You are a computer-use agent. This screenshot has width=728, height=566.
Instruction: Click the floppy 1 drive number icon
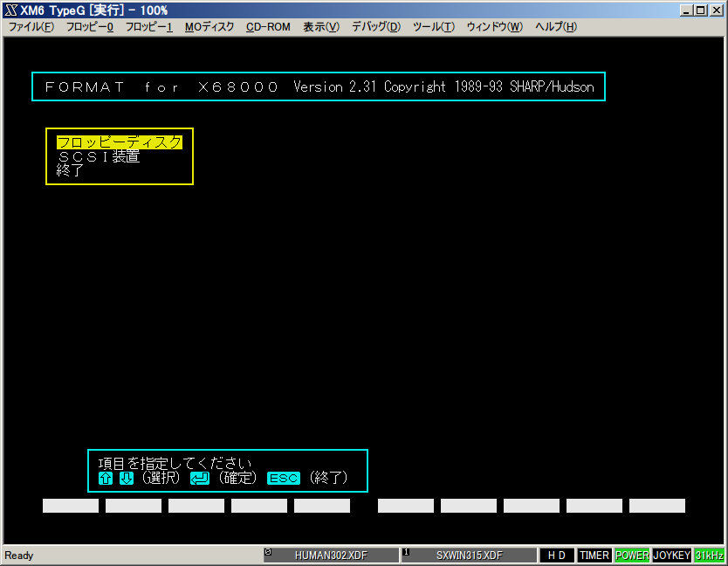click(406, 552)
